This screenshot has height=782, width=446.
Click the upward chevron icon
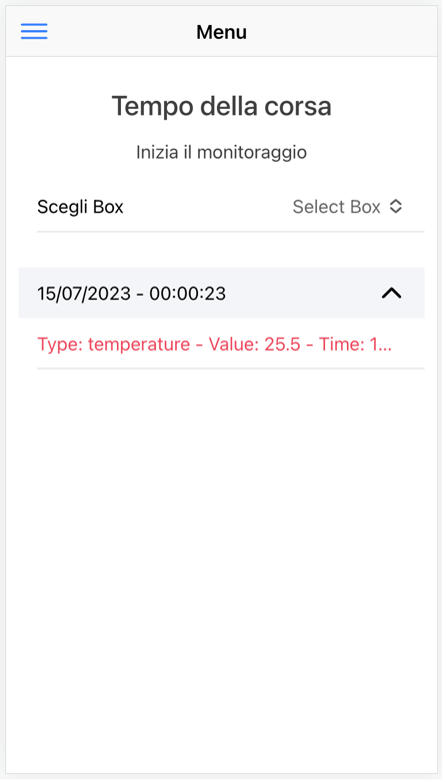[392, 293]
